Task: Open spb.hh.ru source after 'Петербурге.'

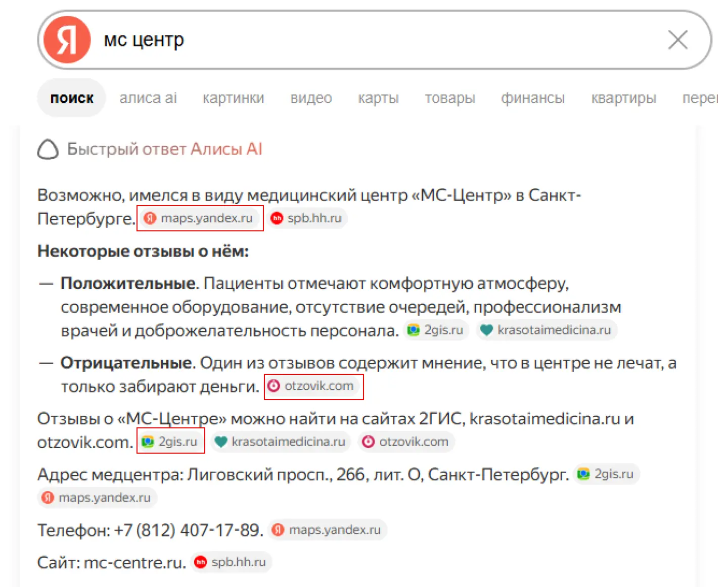Action: coord(307,218)
